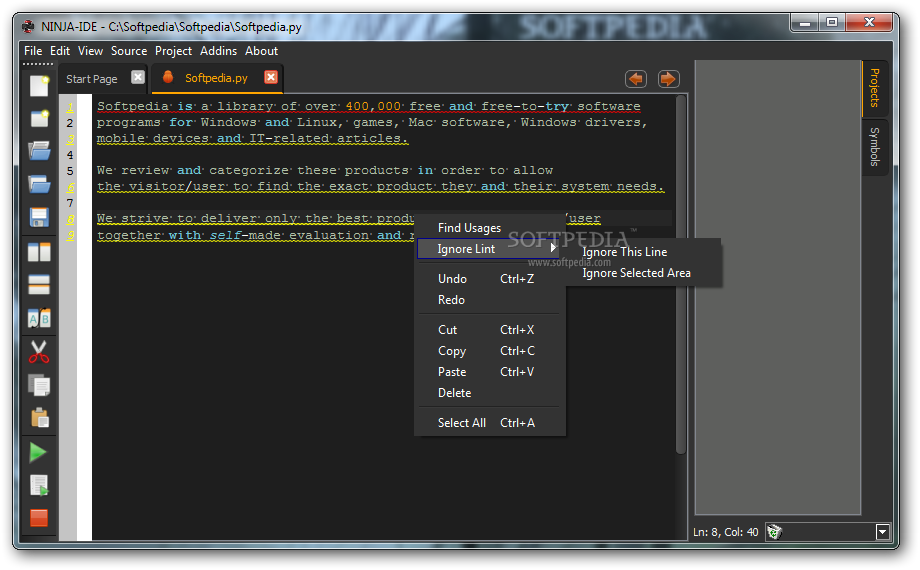Select Redo from the context menu
This screenshot has width=920, height=570.
[x=488, y=300]
